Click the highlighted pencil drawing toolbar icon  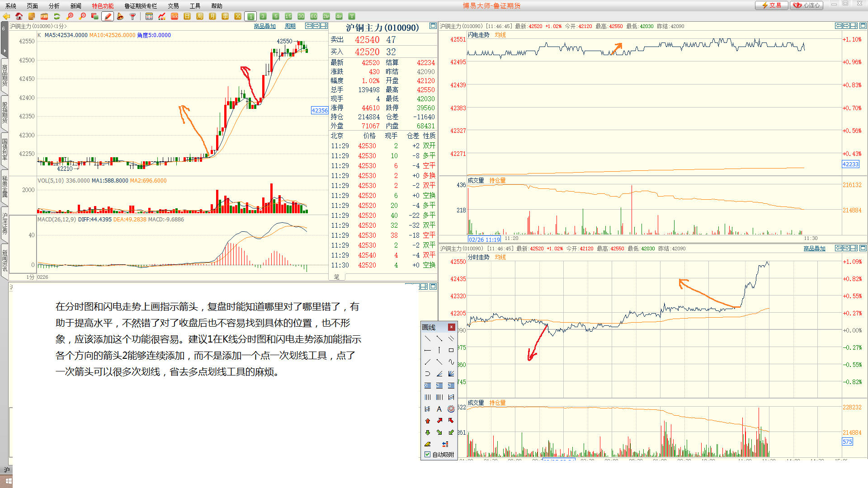pos(108,16)
